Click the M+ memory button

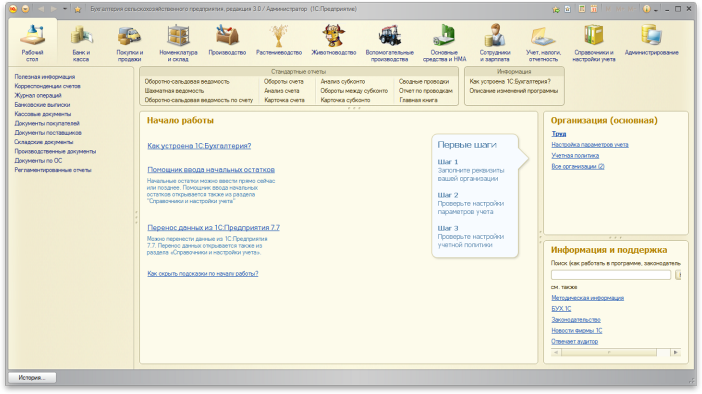[620, 9]
